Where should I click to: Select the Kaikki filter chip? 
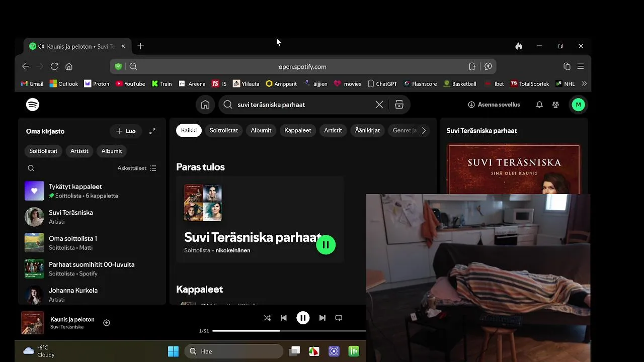pyautogui.click(x=189, y=130)
